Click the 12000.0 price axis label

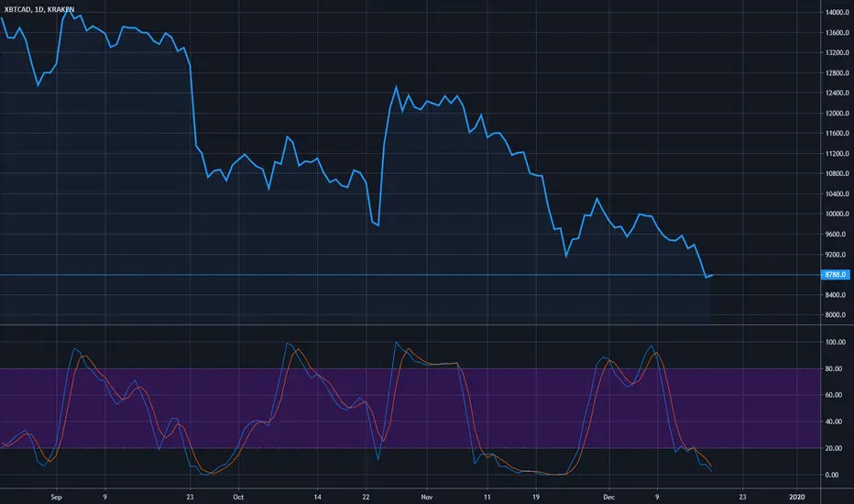(837, 114)
